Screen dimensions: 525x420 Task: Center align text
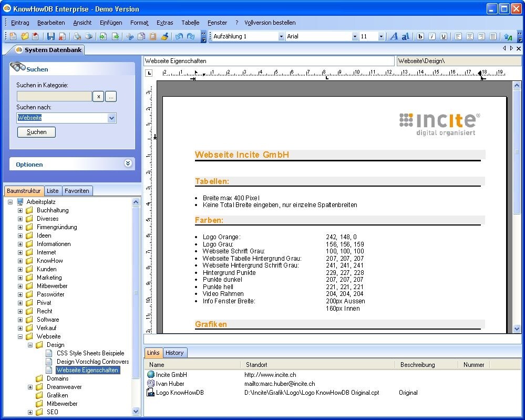470,36
